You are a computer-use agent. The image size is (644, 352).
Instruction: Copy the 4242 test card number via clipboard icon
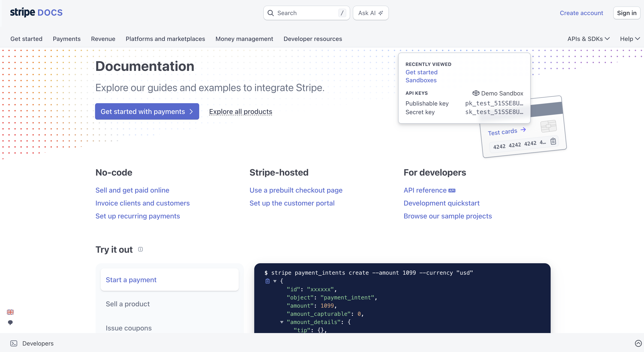tap(553, 141)
